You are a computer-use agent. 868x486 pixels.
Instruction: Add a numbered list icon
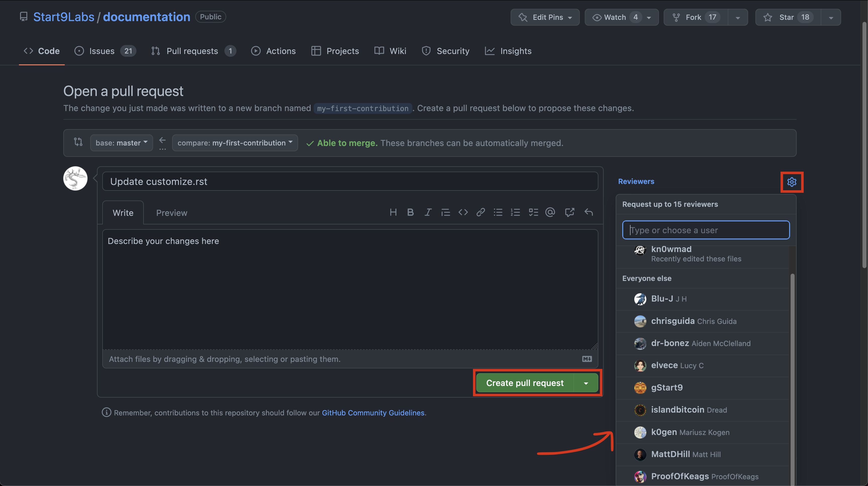pos(515,212)
